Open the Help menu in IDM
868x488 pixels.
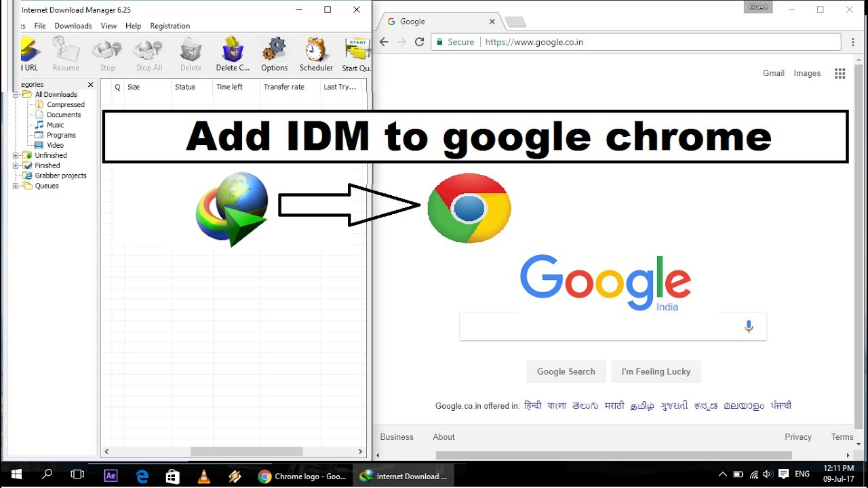pos(133,26)
